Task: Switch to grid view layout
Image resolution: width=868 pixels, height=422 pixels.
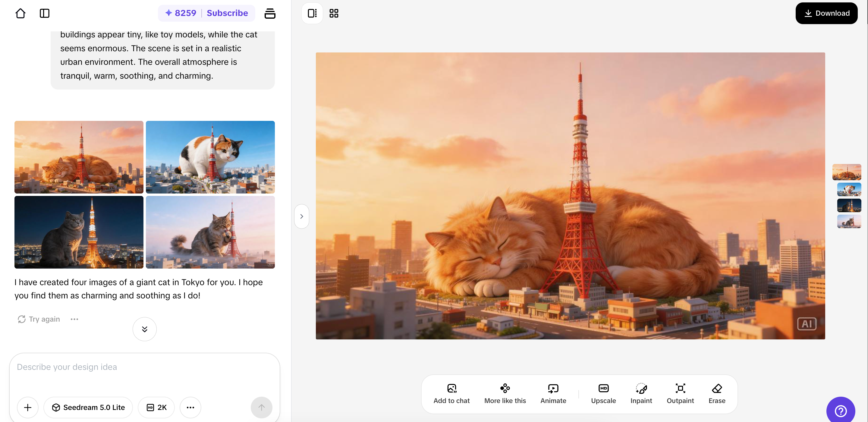Action: pos(334,13)
